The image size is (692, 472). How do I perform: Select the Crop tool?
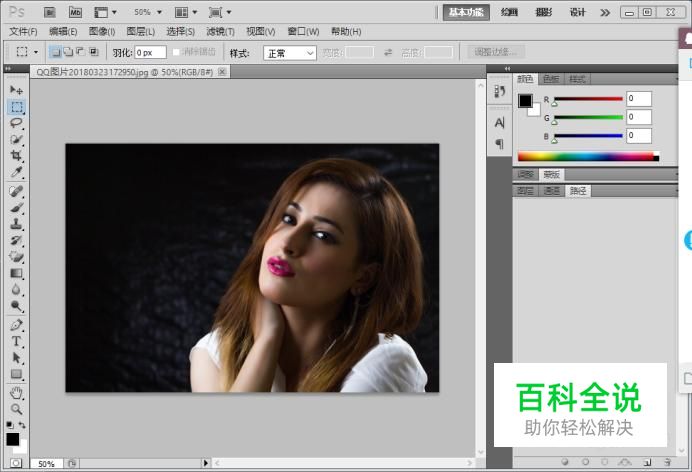pos(16,156)
